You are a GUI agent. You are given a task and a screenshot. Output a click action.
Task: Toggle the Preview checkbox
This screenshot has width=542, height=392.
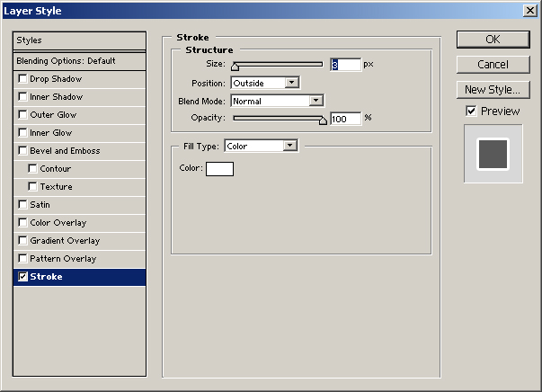pyautogui.click(x=471, y=111)
